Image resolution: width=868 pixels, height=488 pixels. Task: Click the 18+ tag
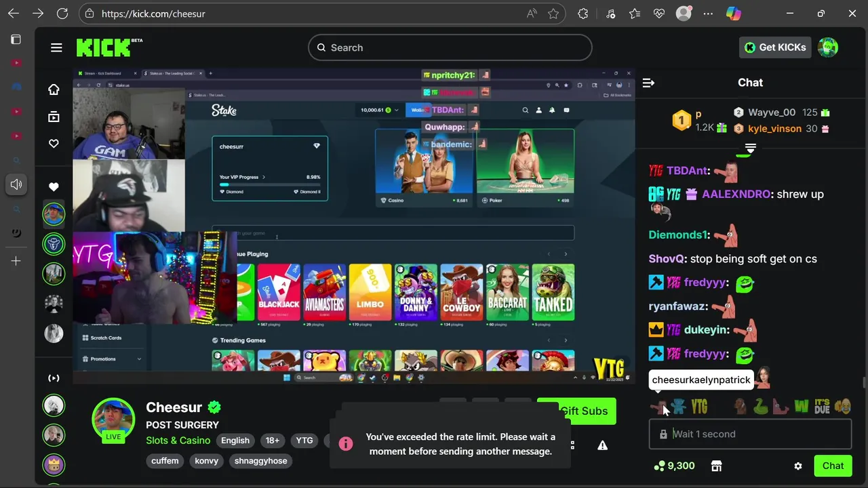click(x=273, y=441)
